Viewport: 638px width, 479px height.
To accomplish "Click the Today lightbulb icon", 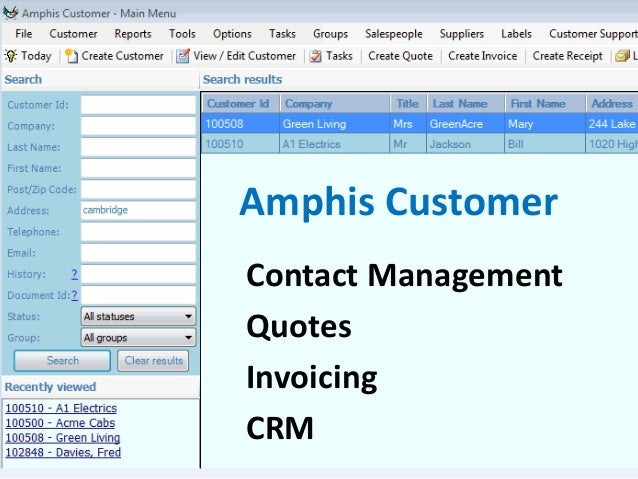I will click(x=11, y=56).
